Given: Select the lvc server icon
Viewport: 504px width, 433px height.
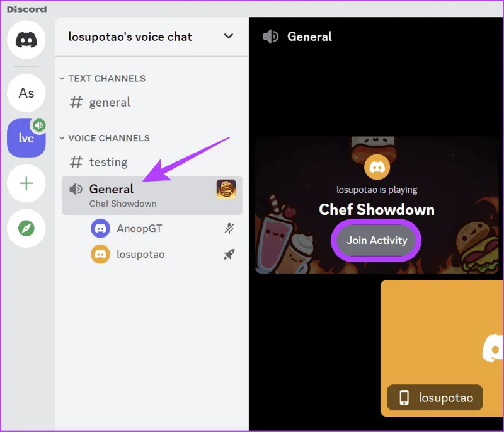Looking at the screenshot, I should pos(26,138).
